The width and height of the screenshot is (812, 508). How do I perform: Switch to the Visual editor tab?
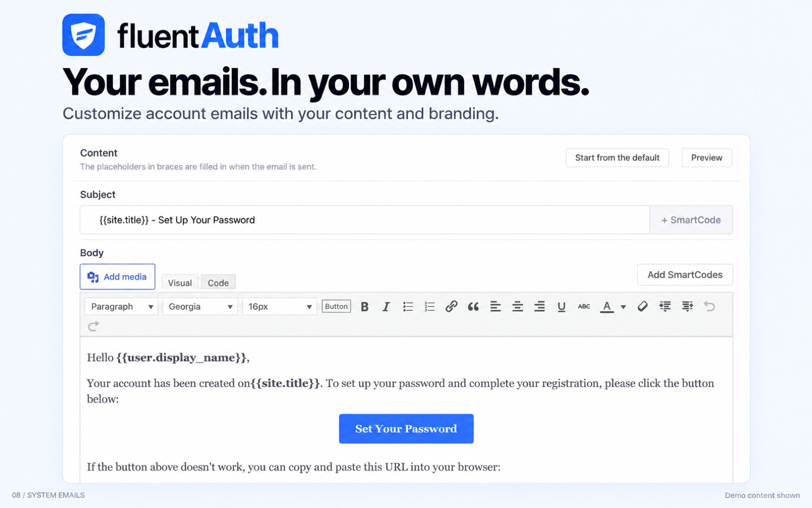pos(180,282)
